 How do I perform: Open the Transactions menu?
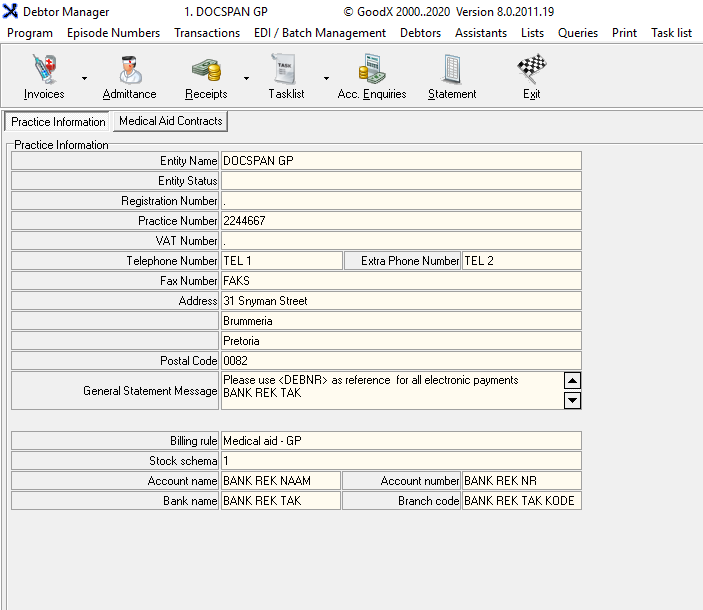click(207, 33)
